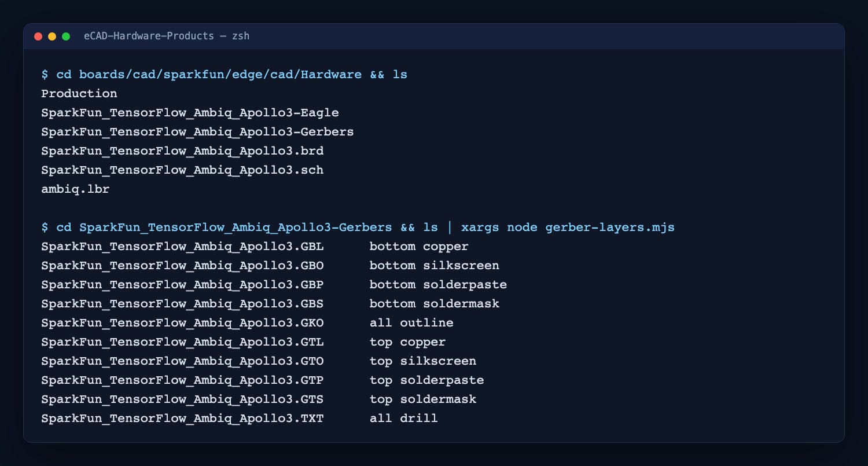Select the Apollo3.GKO file name
The height and width of the screenshot is (466, 868).
(182, 323)
